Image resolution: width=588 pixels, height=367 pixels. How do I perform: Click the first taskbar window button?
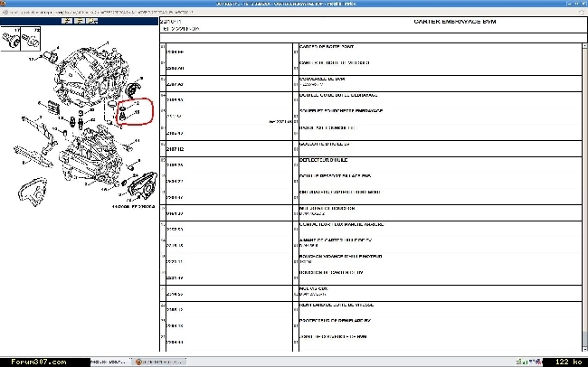coord(110,361)
